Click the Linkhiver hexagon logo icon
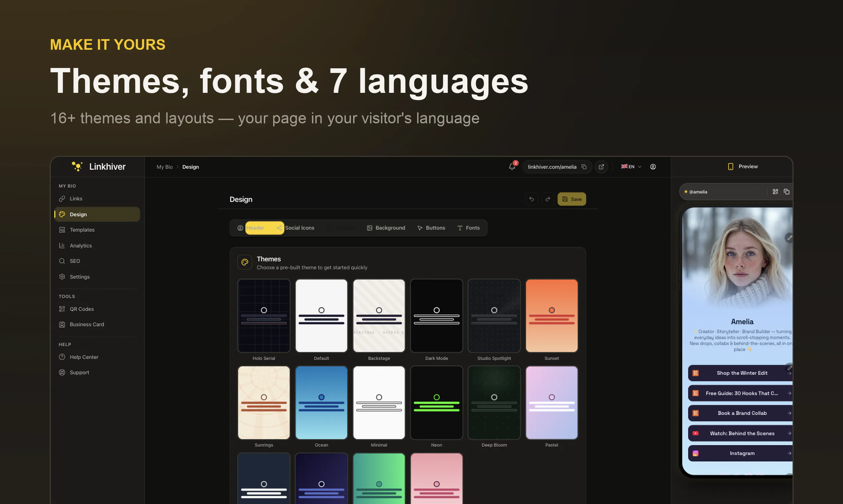 (x=77, y=166)
